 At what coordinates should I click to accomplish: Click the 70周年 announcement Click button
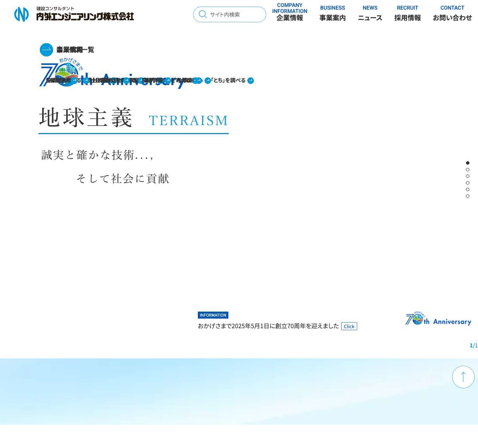pos(349,326)
